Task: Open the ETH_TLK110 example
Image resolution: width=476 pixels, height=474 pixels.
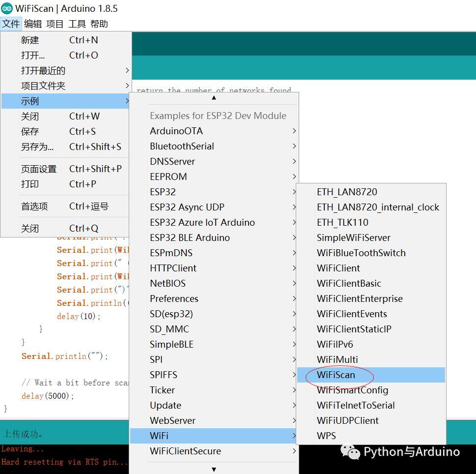Action: [x=371, y=222]
